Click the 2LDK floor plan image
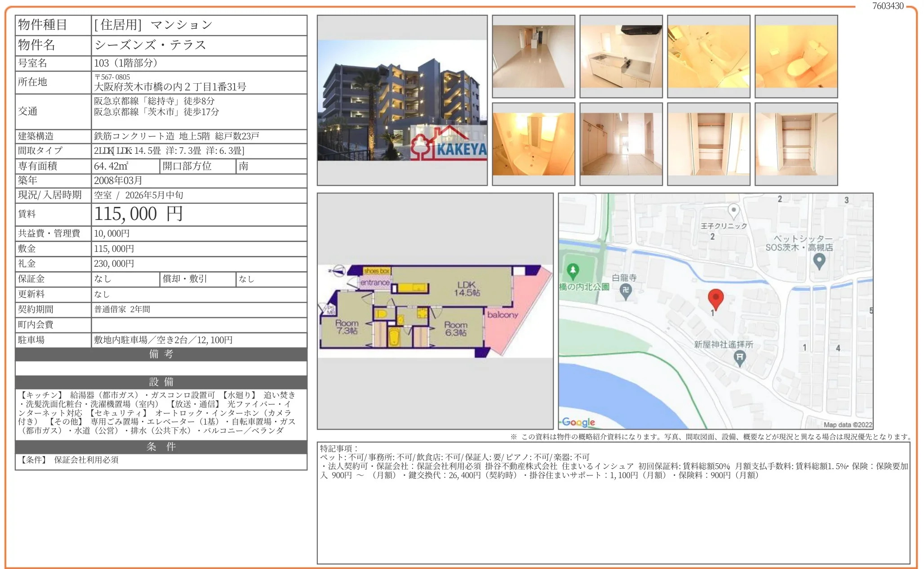The height and width of the screenshot is (569, 924). pyautogui.click(x=435, y=310)
